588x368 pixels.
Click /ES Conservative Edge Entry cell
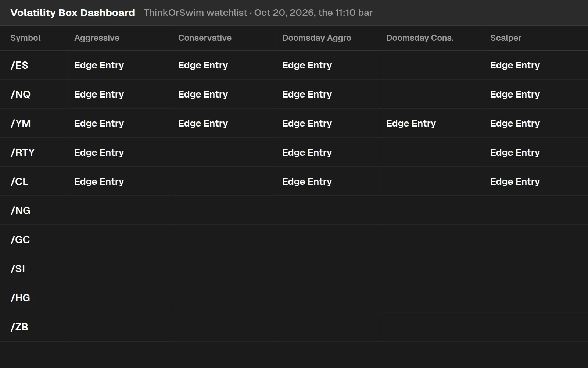click(x=224, y=65)
